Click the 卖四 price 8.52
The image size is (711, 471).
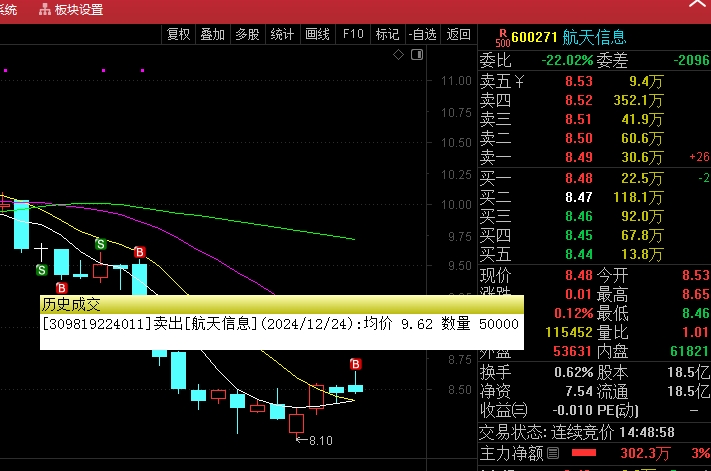[579, 100]
